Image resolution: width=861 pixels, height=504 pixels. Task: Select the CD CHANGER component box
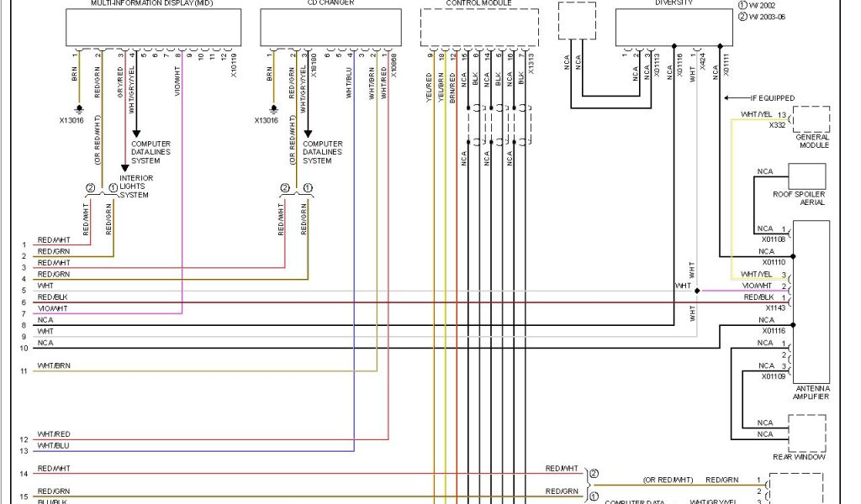[330, 28]
